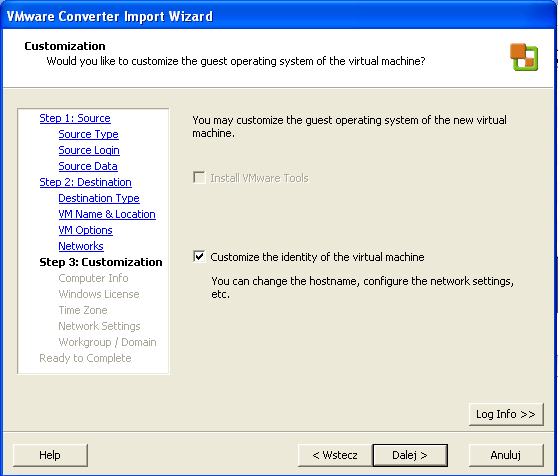Viewport: 558px width, 476px height.
Task: Go back with the < Wstecz button
Action: pos(335,455)
